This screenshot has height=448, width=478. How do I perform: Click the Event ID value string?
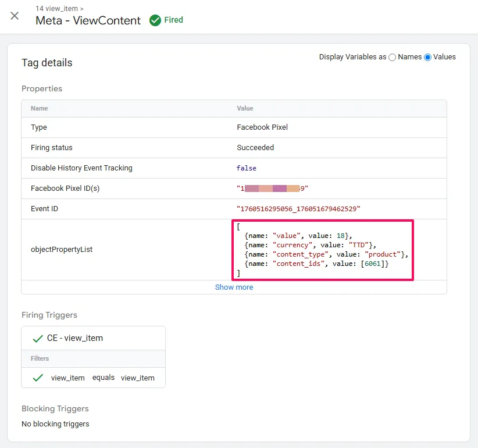click(x=299, y=209)
